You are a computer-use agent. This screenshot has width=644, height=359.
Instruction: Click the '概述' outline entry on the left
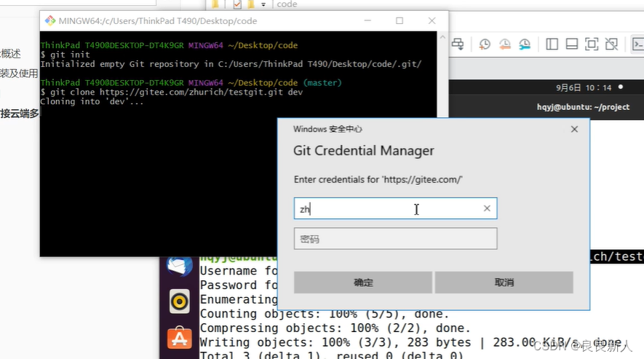(x=11, y=54)
